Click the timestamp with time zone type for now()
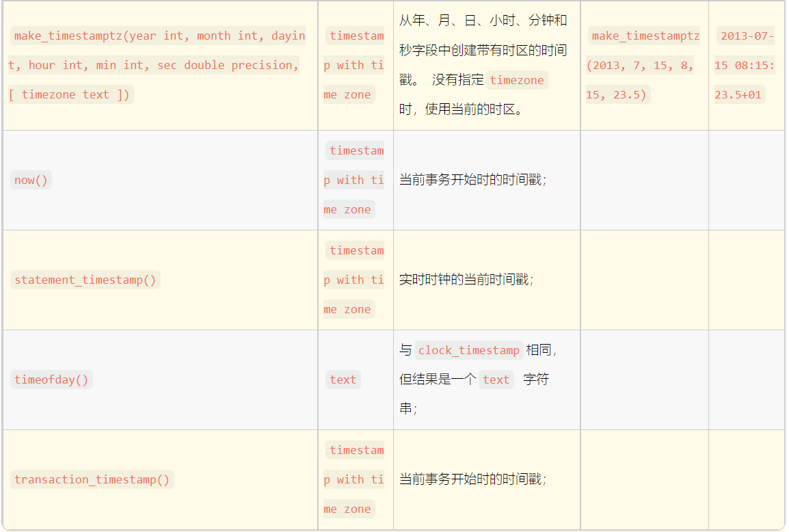The image size is (789, 532). click(x=353, y=180)
